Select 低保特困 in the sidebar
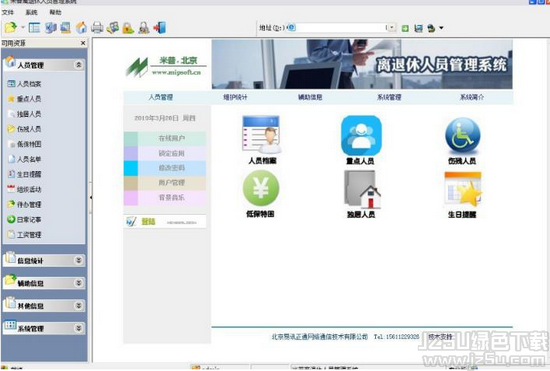Image resolution: width=550 pixels, height=371 pixels. point(25,144)
